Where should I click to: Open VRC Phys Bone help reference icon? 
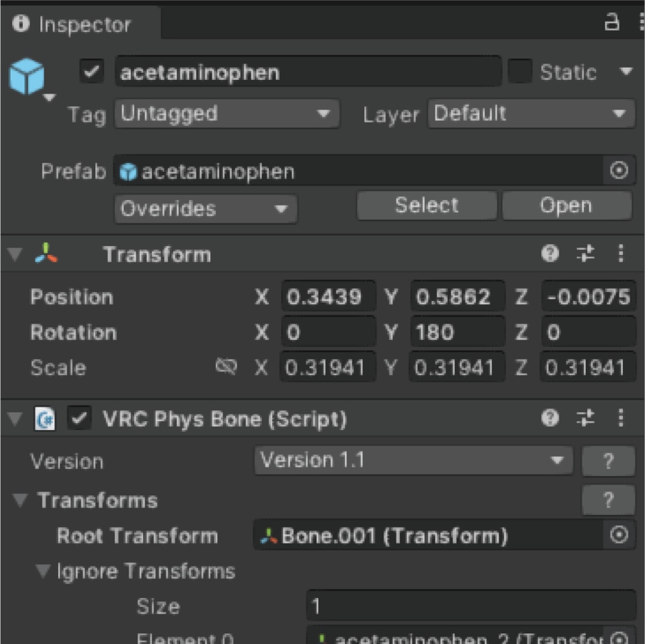click(x=550, y=418)
